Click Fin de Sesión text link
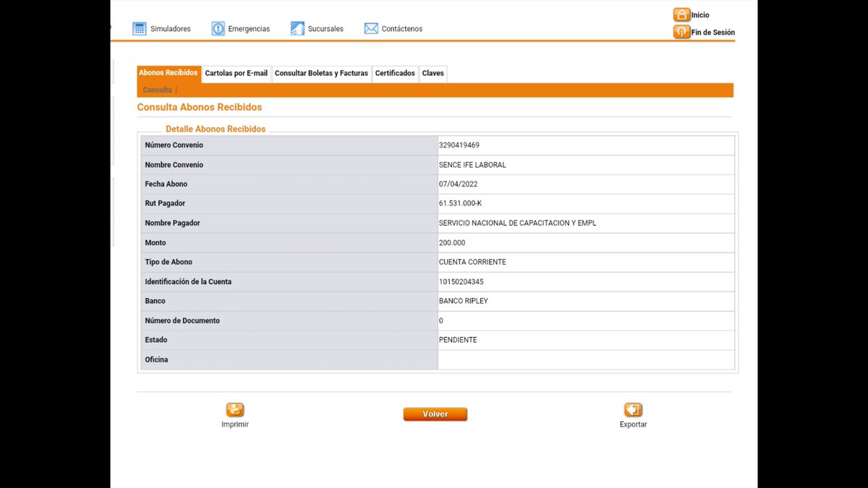The height and width of the screenshot is (488, 868). 713,33
